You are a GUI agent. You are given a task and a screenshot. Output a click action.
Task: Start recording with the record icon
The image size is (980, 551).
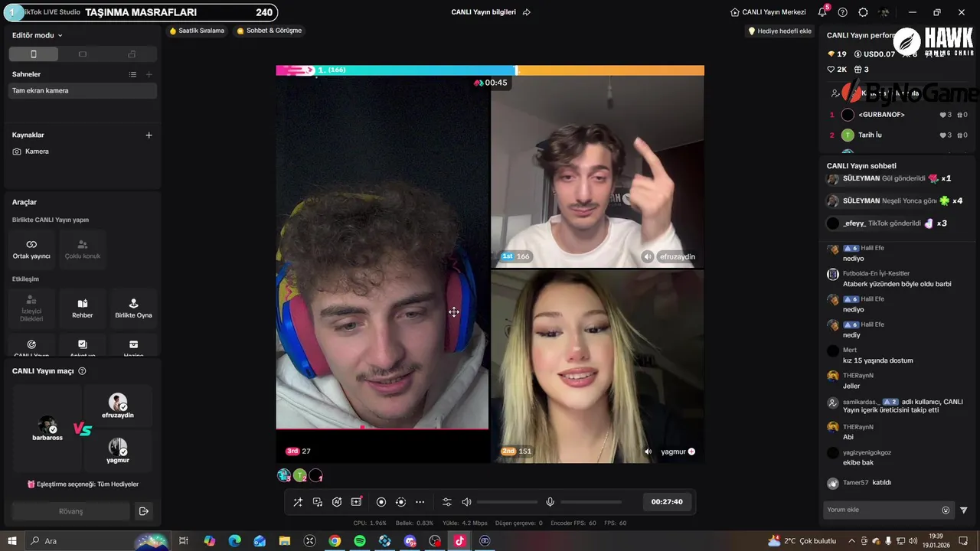pos(381,502)
